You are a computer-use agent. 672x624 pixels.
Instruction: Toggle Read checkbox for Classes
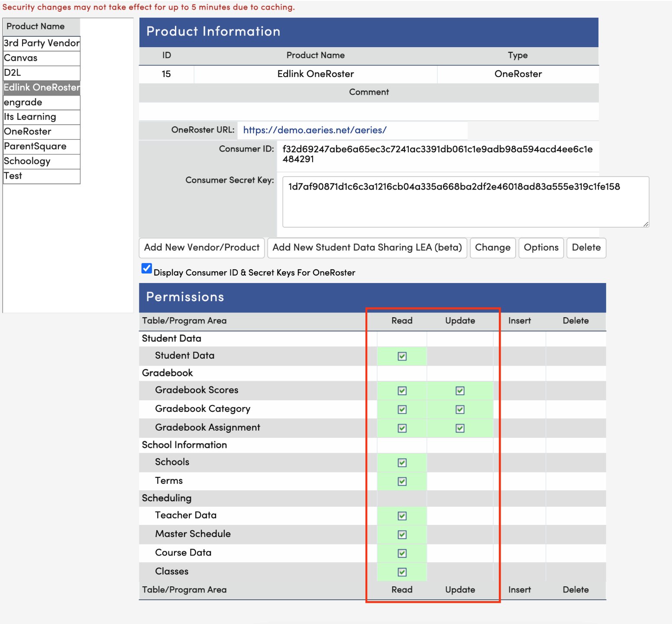click(402, 572)
